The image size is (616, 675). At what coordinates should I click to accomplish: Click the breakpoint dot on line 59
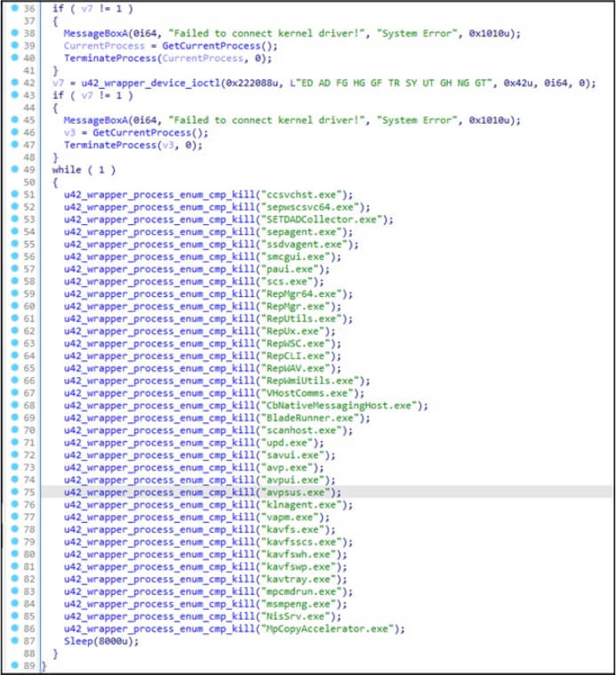(x=14, y=293)
